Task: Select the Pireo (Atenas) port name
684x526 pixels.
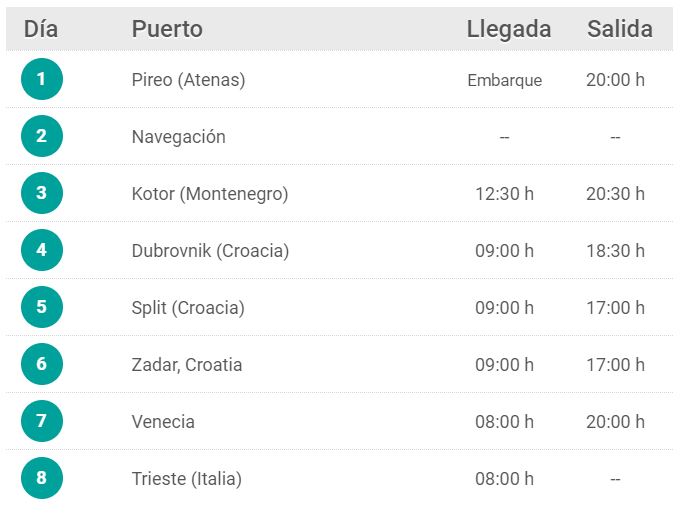Action: (x=188, y=80)
